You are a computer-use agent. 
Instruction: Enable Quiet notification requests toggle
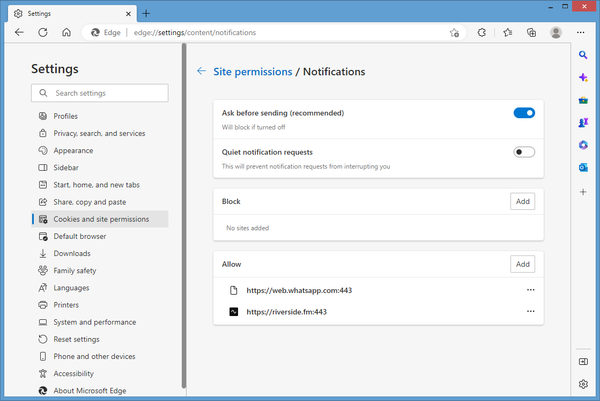pyautogui.click(x=524, y=152)
